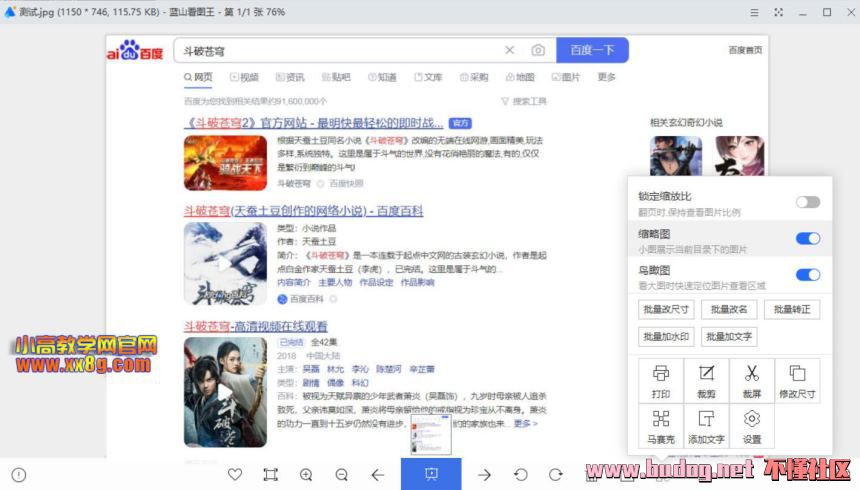Choose the 马赛克 mosaic tool
The image size is (860, 490).
[661, 426]
